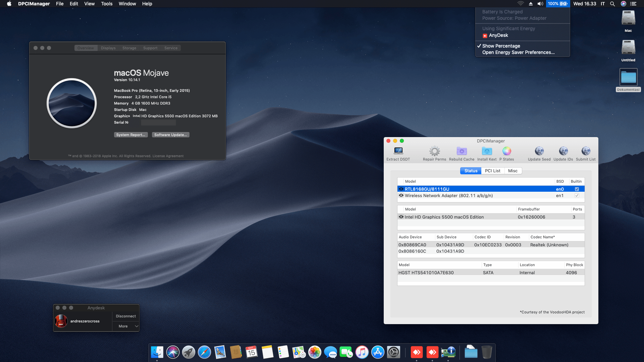
Task: Select the Dokumentasi folder on desktop
Action: point(628,80)
